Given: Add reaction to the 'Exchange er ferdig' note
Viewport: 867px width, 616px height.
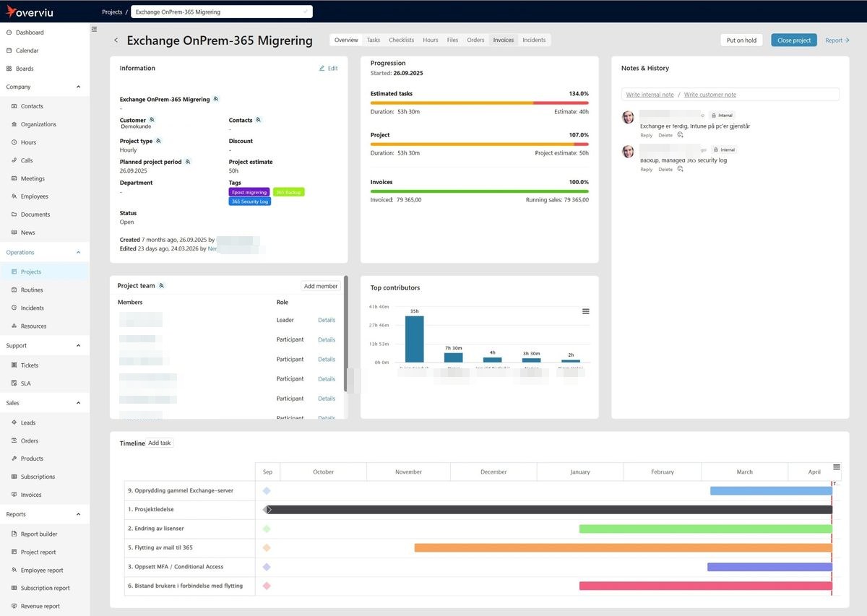Looking at the screenshot, I should point(681,135).
